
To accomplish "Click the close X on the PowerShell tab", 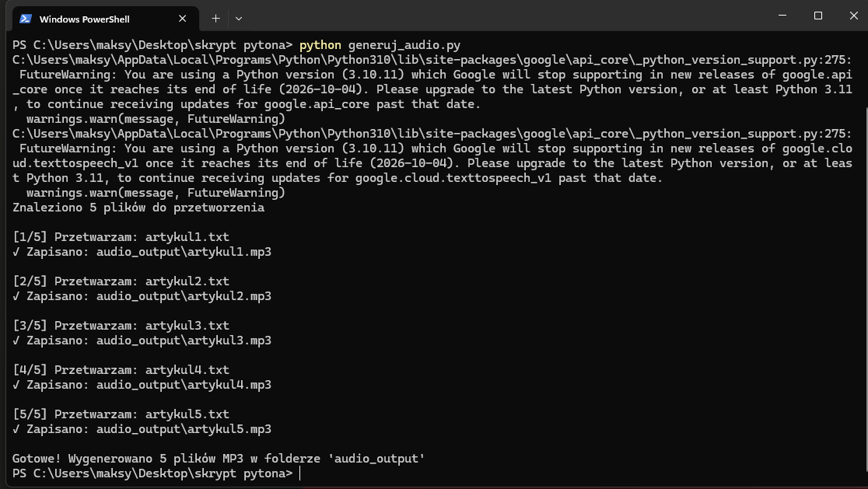I will 182,18.
